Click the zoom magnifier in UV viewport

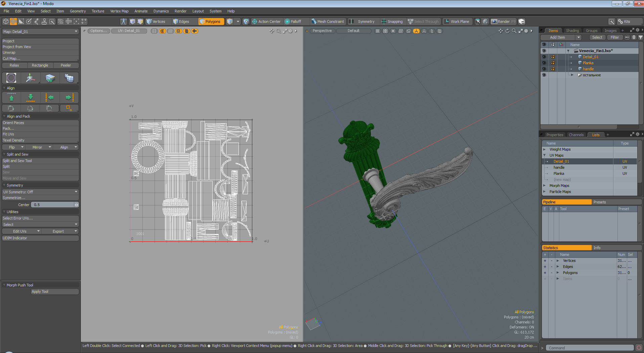pos(278,31)
